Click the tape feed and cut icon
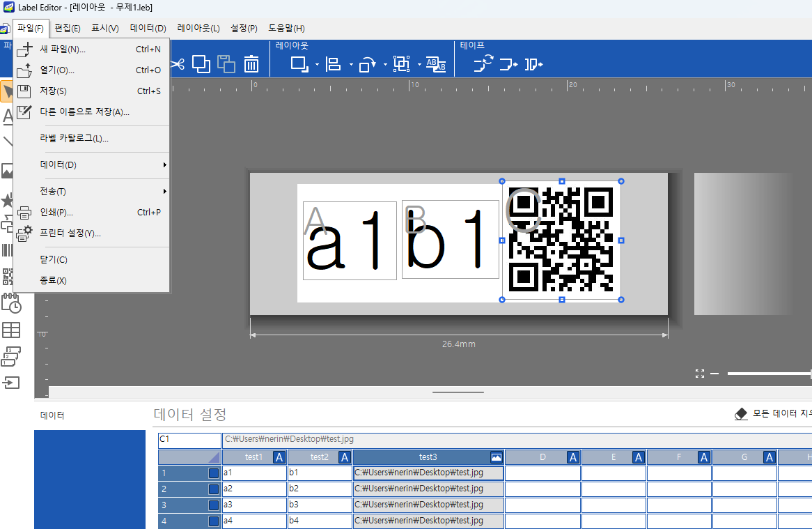Screen dimensions: 812x529 click(533, 64)
